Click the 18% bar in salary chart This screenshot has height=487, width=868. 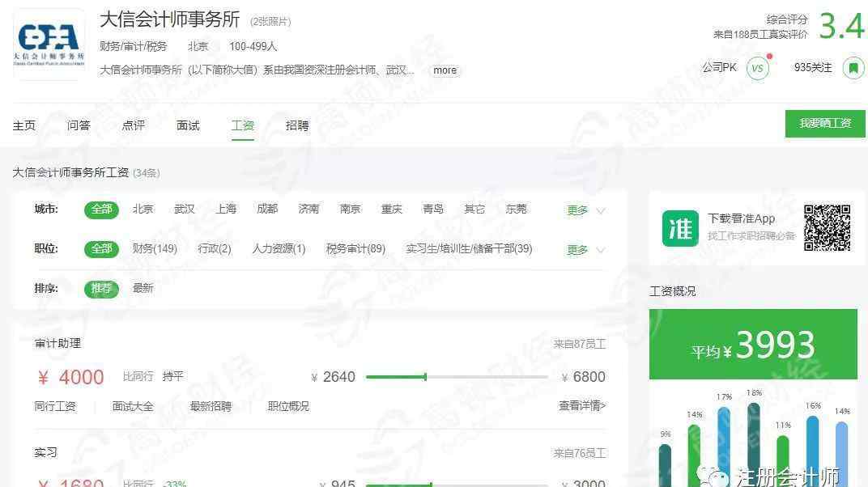click(x=753, y=444)
